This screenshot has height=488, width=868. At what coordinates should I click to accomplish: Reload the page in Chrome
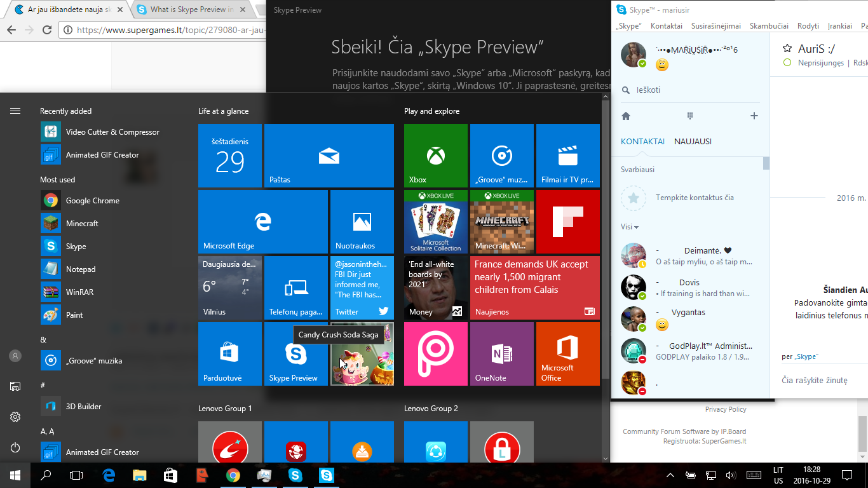(x=46, y=30)
